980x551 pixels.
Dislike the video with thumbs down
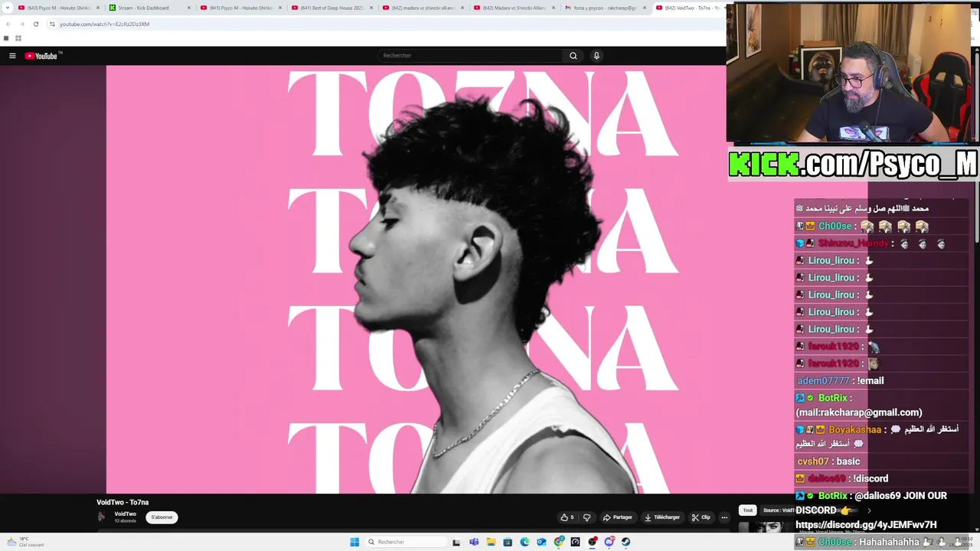tap(587, 517)
